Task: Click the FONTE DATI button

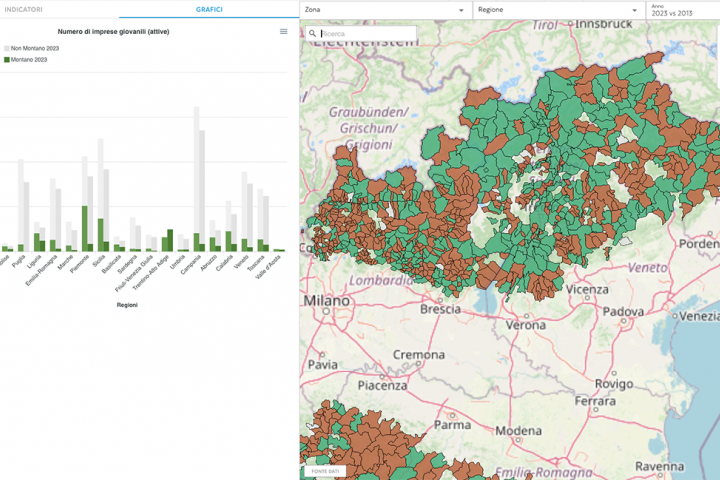Action: click(x=324, y=470)
